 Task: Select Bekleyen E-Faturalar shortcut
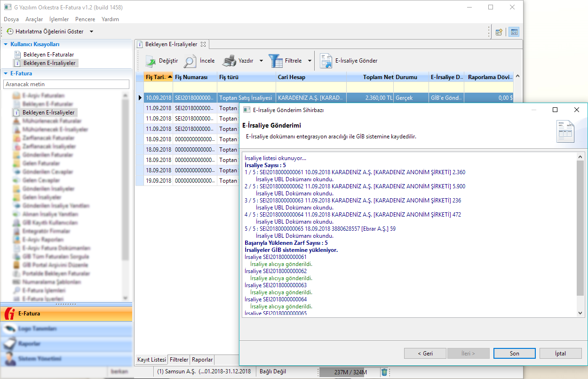[48, 55]
